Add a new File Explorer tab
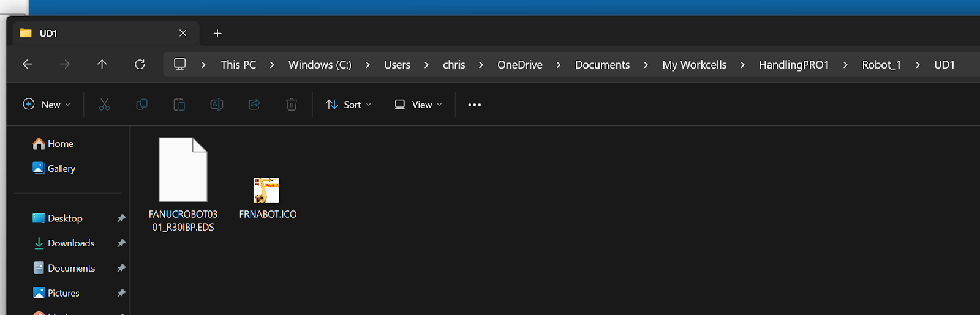 pos(217,33)
